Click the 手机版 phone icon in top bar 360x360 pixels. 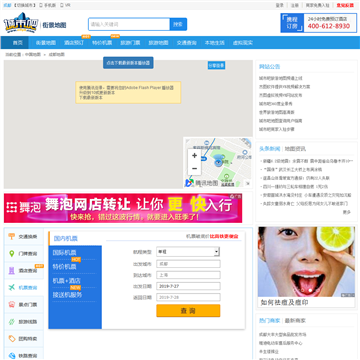[x=41, y=5]
